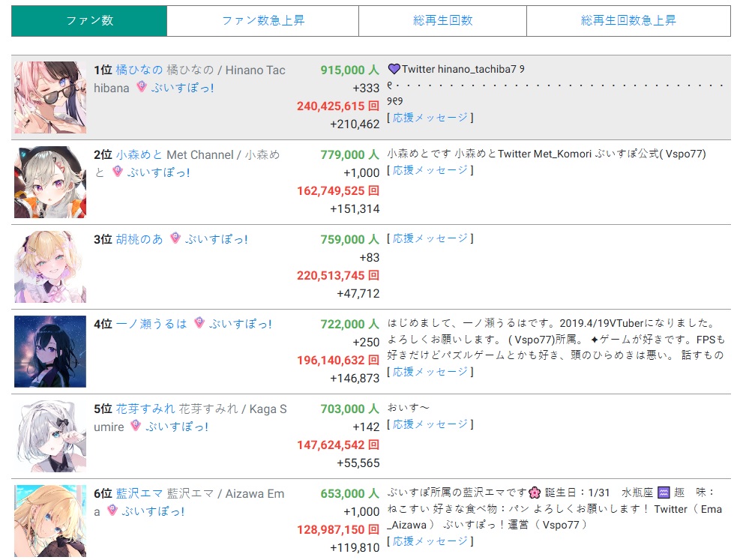Click the pink gem icon in 一ノ瀬うるは row

(x=199, y=322)
